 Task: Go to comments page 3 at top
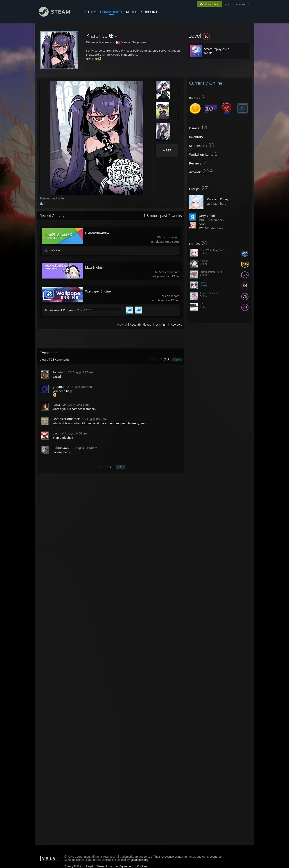coord(169,360)
